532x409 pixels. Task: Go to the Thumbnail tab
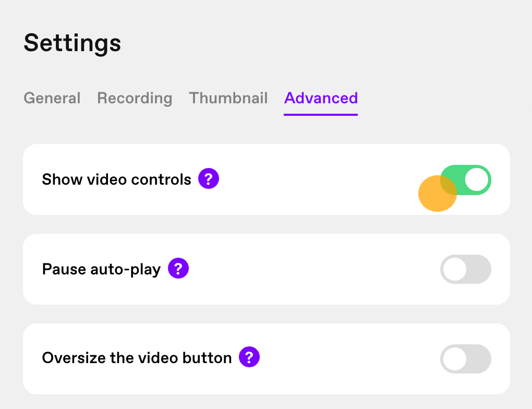pos(228,98)
